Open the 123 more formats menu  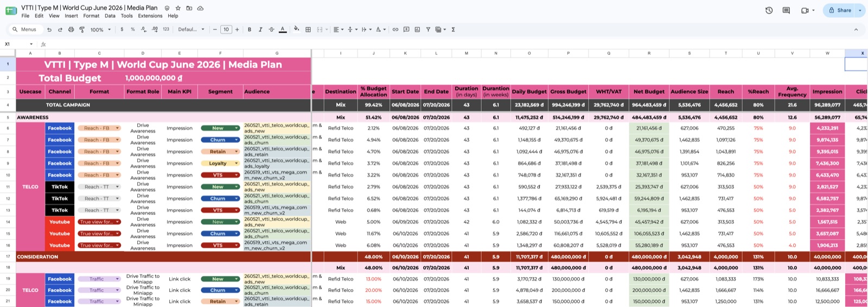(x=166, y=29)
